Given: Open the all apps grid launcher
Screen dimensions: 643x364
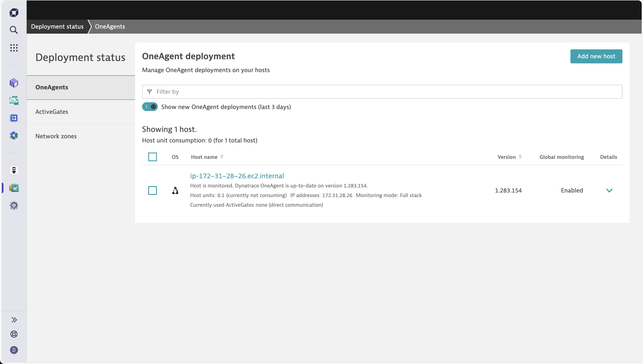Looking at the screenshot, I should pyautogui.click(x=14, y=48).
